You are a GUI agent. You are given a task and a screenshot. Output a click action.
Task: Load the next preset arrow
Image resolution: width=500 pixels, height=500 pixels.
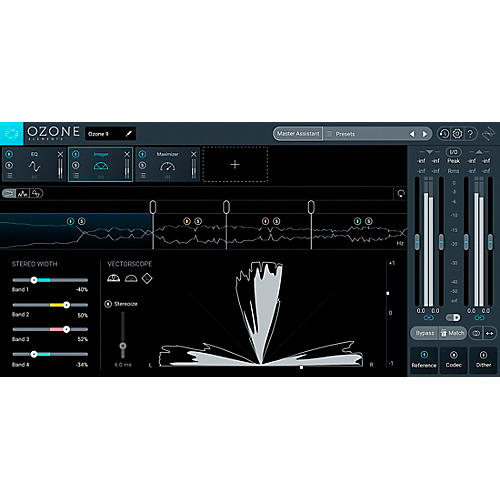point(425,134)
